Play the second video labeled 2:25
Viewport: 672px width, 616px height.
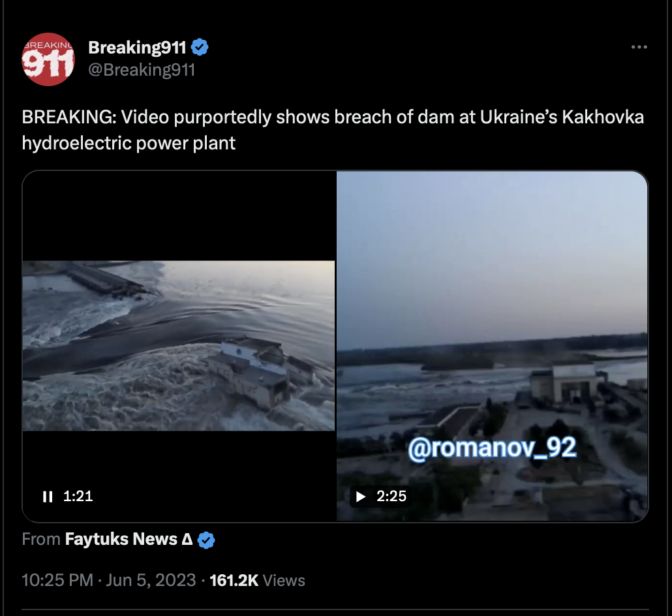(x=361, y=497)
